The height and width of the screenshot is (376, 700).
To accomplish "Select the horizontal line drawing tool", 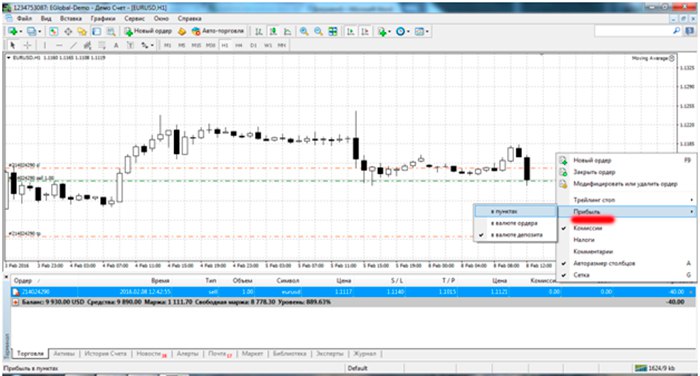I will (x=59, y=45).
